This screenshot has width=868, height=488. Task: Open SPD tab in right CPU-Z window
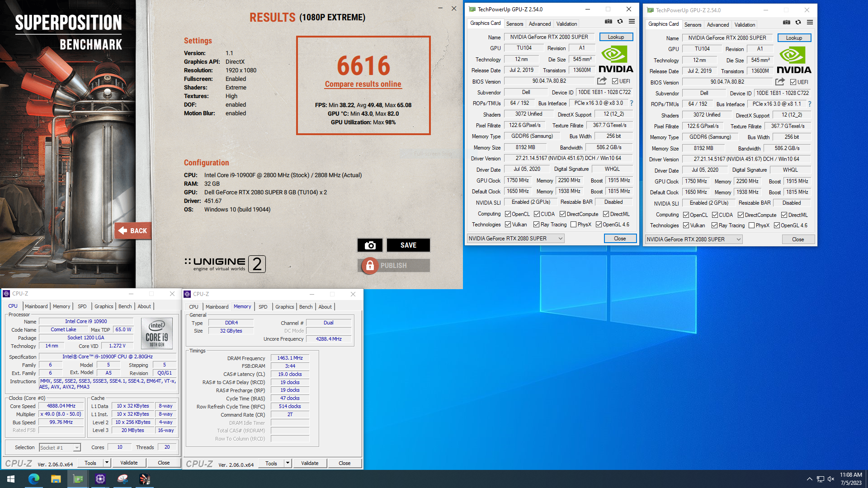click(x=263, y=307)
